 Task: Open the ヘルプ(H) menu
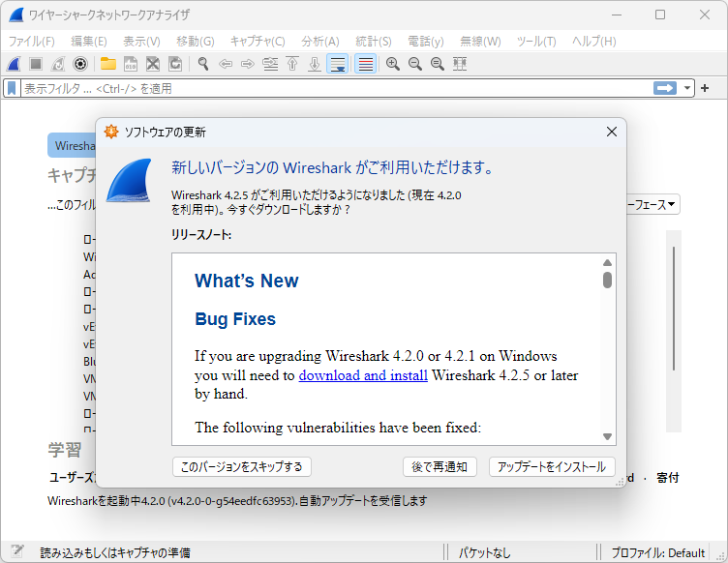point(593,42)
